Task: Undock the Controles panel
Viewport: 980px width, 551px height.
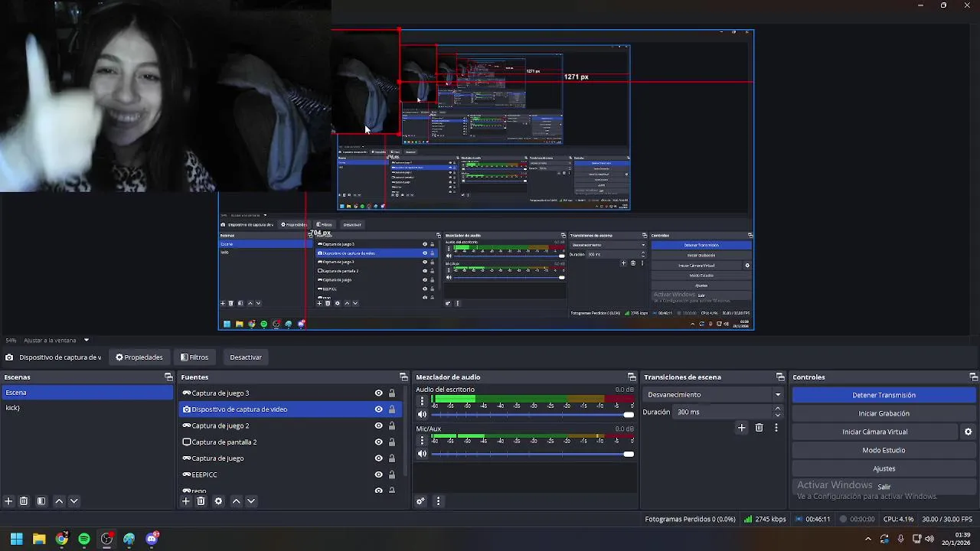Action: tap(973, 377)
